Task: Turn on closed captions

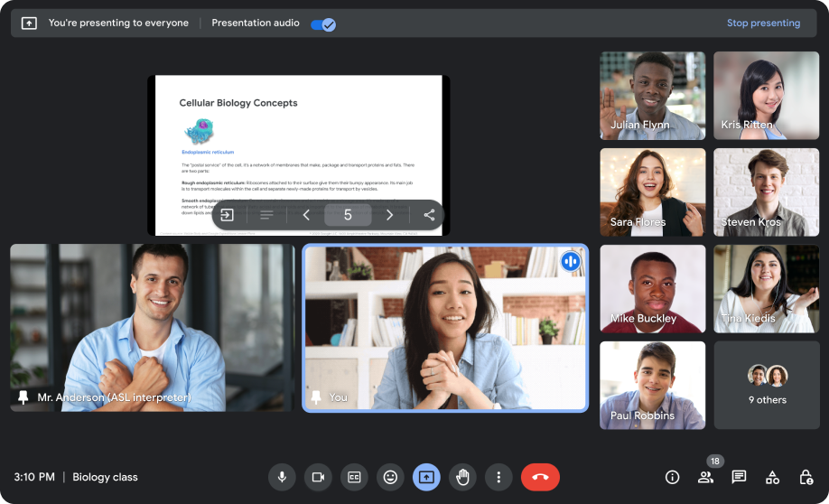Action: [354, 477]
